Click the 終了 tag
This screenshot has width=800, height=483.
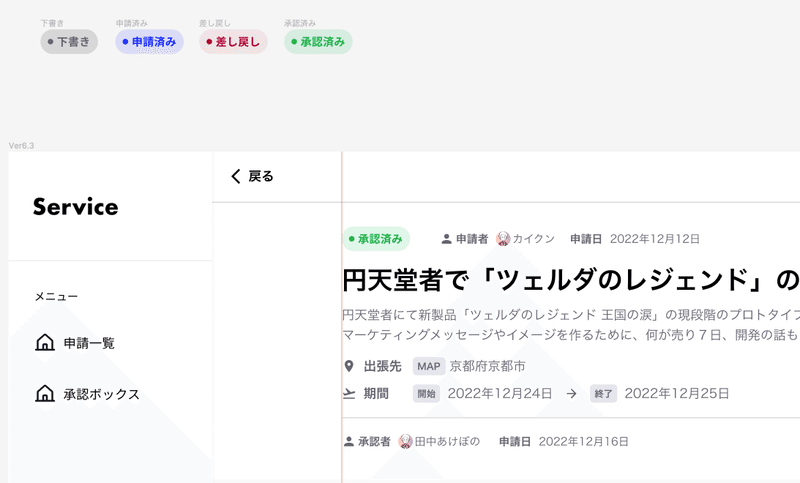(604, 394)
